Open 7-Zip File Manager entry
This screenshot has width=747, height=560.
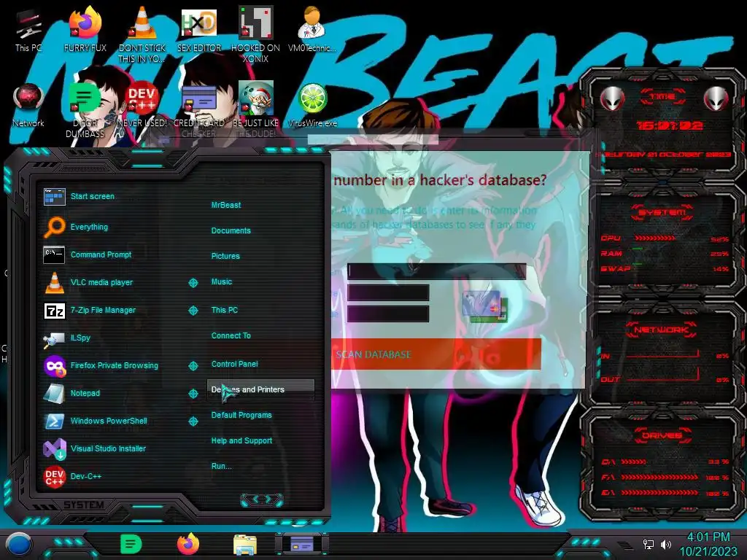pyautogui.click(x=102, y=310)
